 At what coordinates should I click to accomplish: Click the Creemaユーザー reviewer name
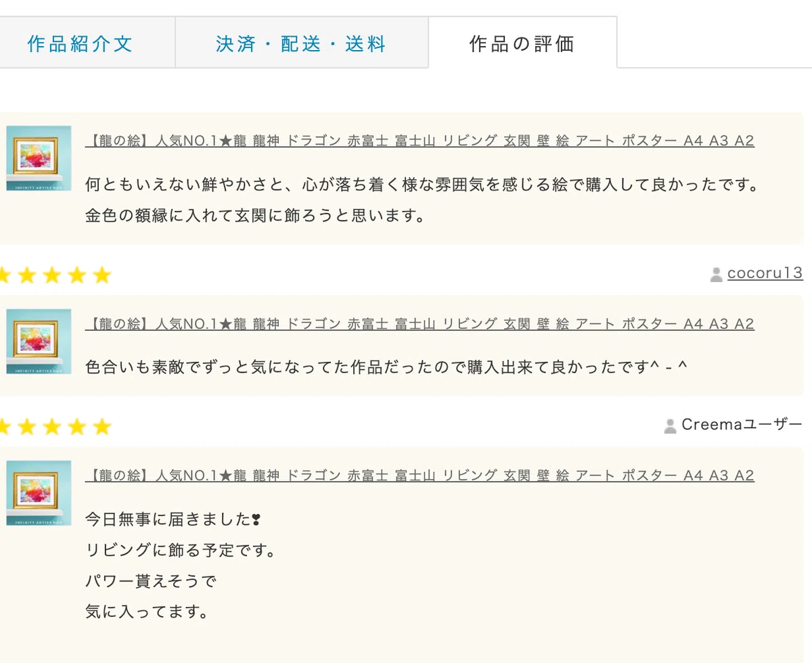pos(742,425)
